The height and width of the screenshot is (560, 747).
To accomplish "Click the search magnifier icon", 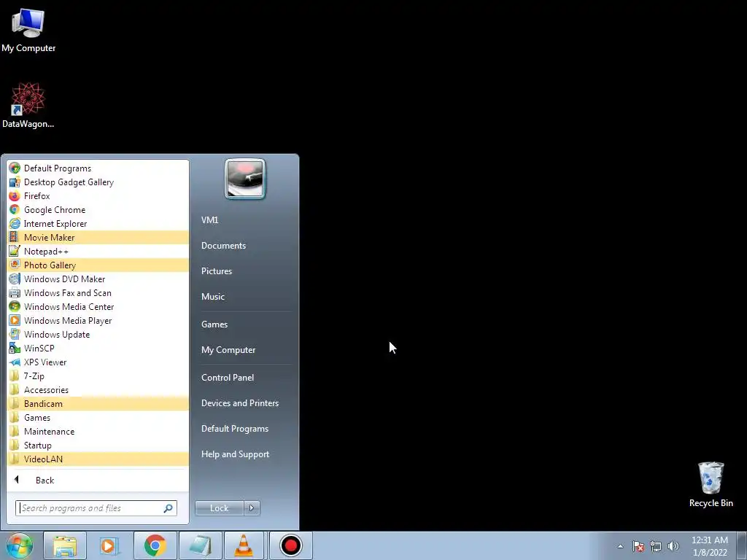I will click(x=169, y=508).
